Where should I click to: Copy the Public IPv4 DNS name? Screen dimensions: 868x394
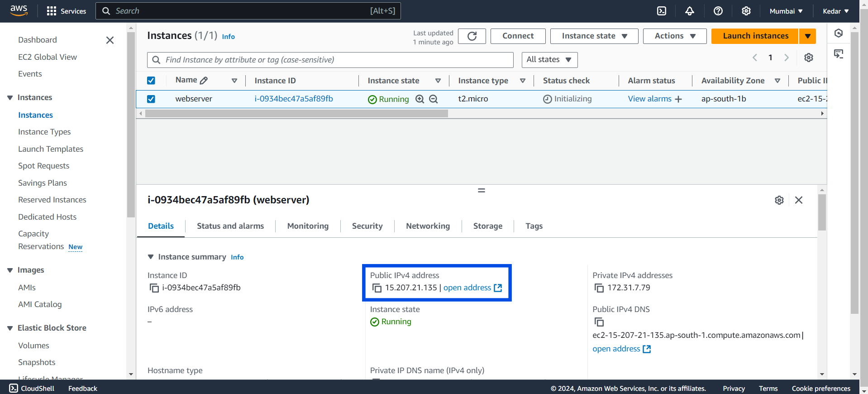tap(599, 322)
